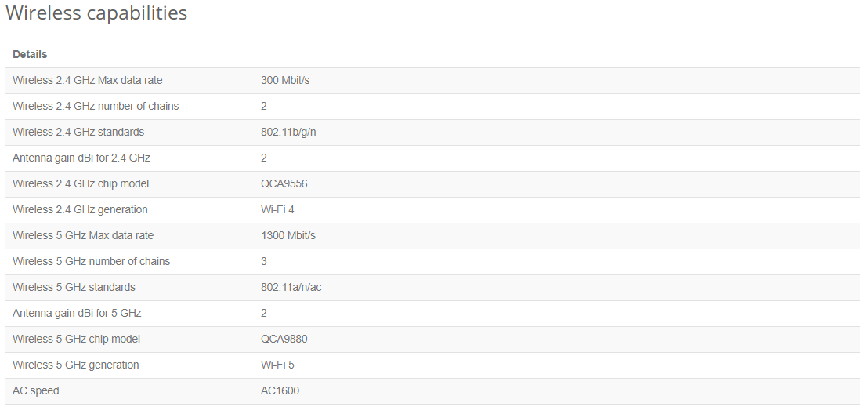
Task: Select the QCA9880 chip model value
Action: coord(284,340)
